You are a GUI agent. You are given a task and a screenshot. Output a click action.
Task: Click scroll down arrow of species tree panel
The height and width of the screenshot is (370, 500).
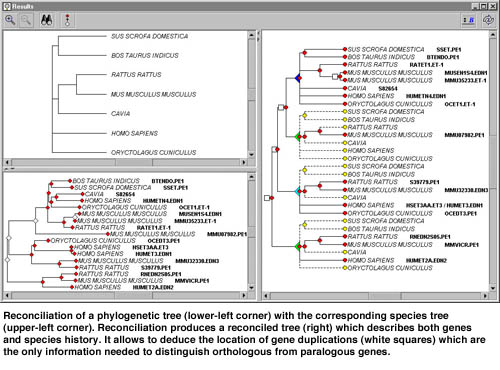pos(252,155)
